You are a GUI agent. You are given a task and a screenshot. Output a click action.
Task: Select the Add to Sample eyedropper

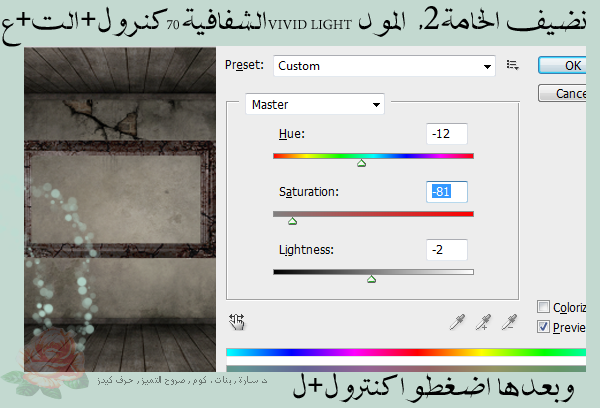coord(486,321)
